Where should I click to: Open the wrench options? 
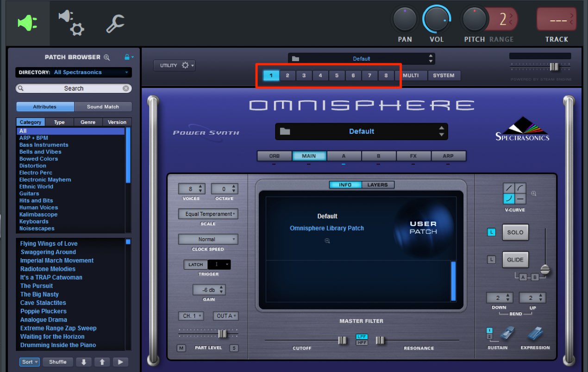tap(115, 23)
